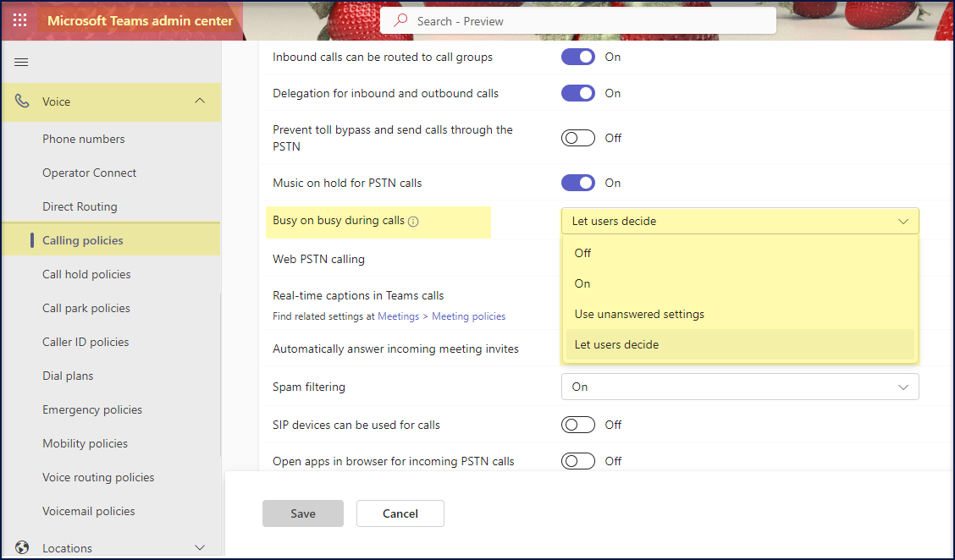Collapse the hamburger navigation menu
The width and height of the screenshot is (955, 560).
coord(22,63)
